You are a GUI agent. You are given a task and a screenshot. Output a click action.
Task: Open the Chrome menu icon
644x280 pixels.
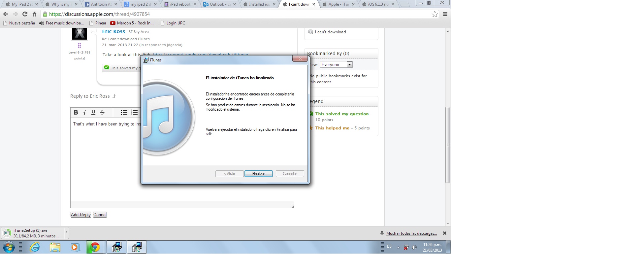pos(445,14)
